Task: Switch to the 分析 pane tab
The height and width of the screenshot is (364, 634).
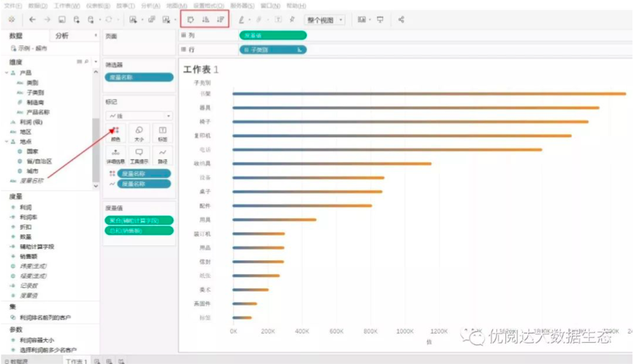Action: [61, 35]
